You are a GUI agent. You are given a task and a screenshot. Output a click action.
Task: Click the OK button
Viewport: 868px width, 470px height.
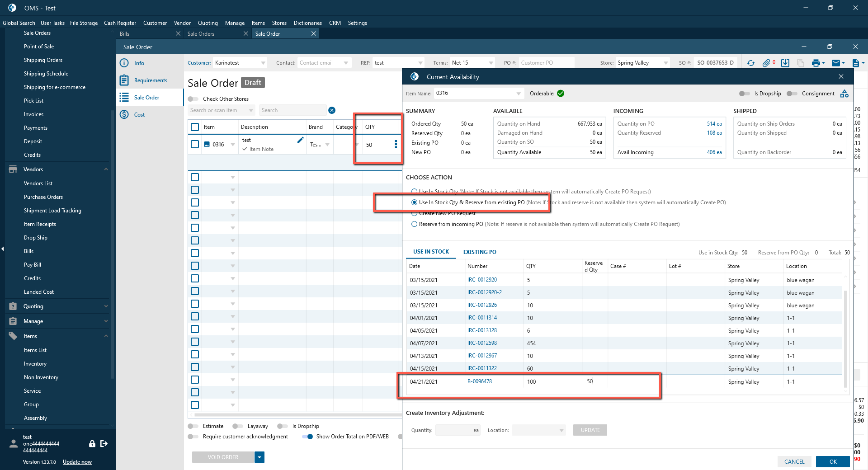pyautogui.click(x=833, y=461)
